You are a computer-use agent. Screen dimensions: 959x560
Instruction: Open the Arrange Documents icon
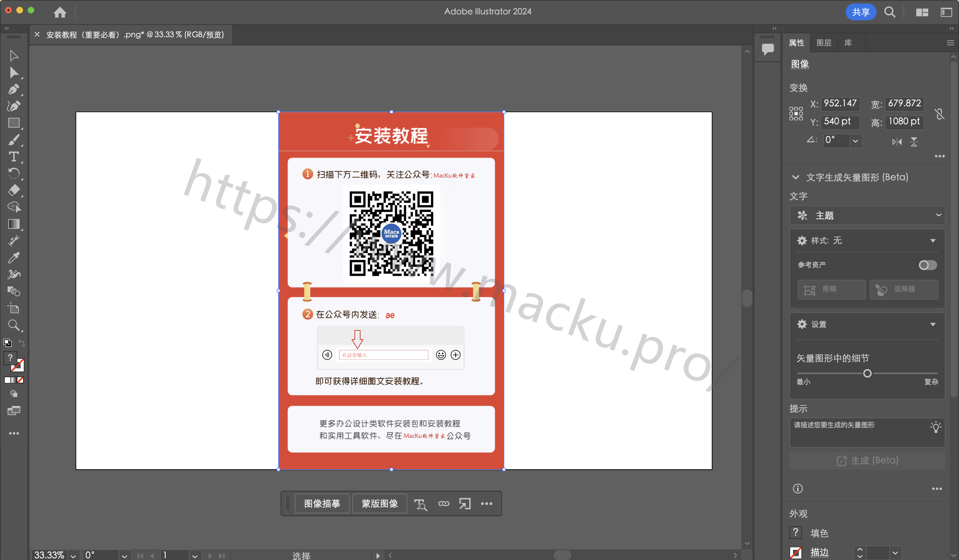pyautogui.click(x=922, y=12)
